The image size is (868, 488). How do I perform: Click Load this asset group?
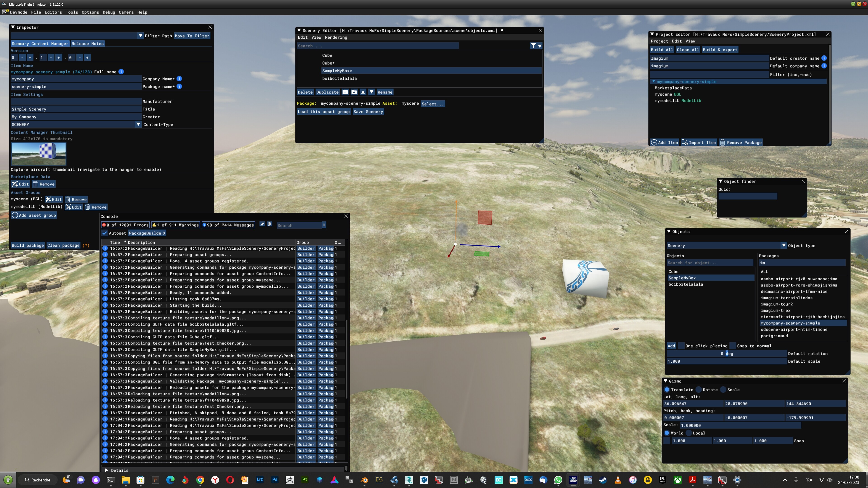pos(323,111)
